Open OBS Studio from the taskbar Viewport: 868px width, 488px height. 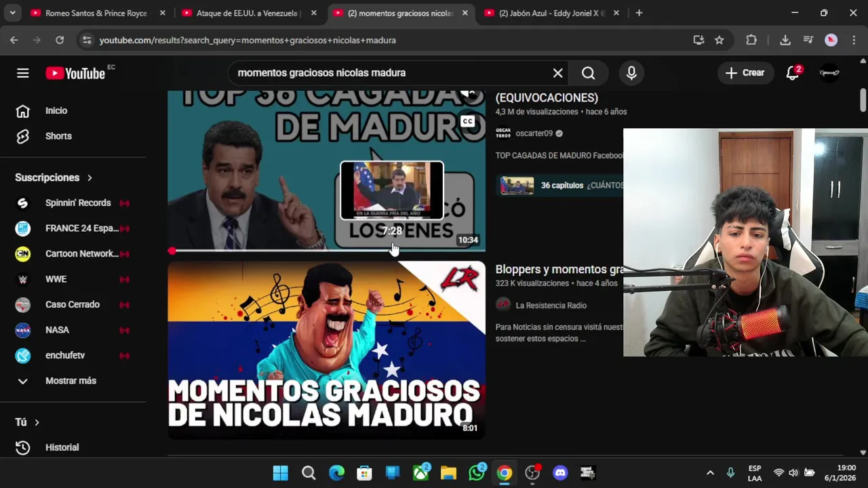[x=532, y=472]
